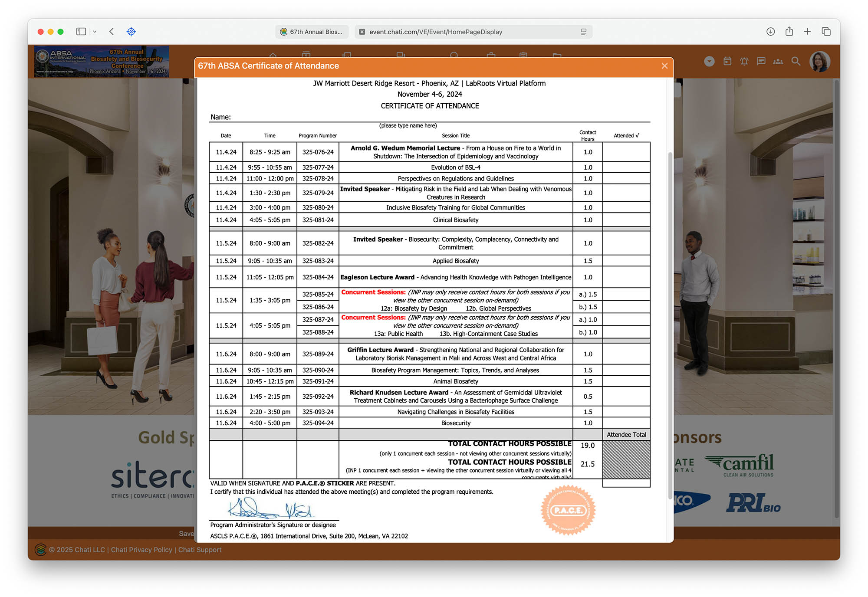Screen dimensions: 868x597
Task: Open a new Safari tab
Action: [807, 32]
